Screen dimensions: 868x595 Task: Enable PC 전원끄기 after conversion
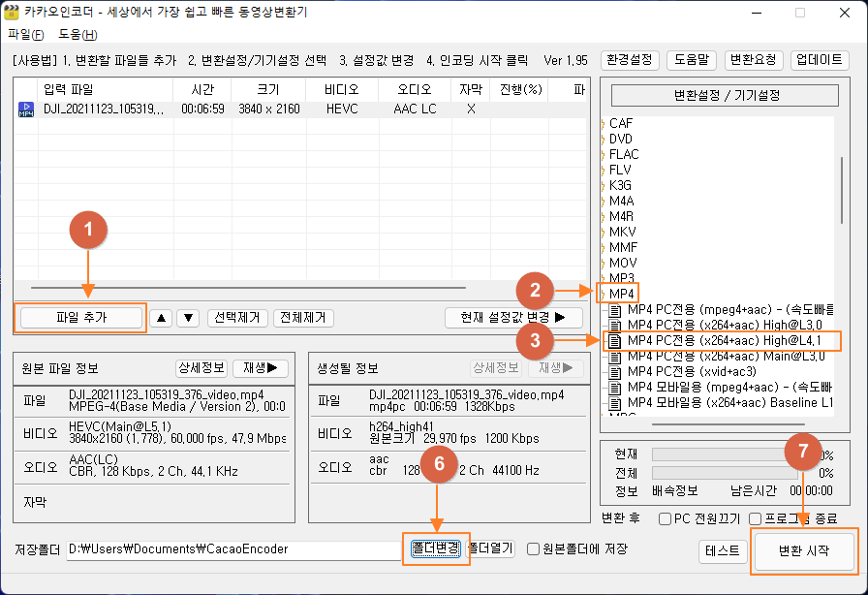tap(665, 519)
